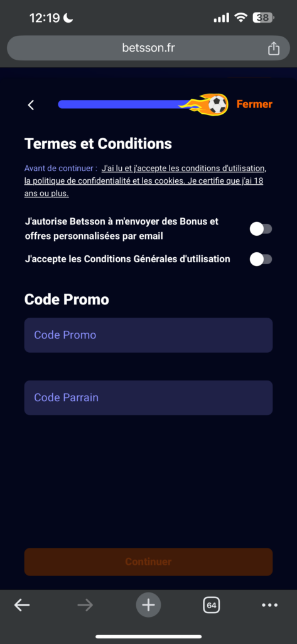Open a new tab with plus icon

click(148, 604)
